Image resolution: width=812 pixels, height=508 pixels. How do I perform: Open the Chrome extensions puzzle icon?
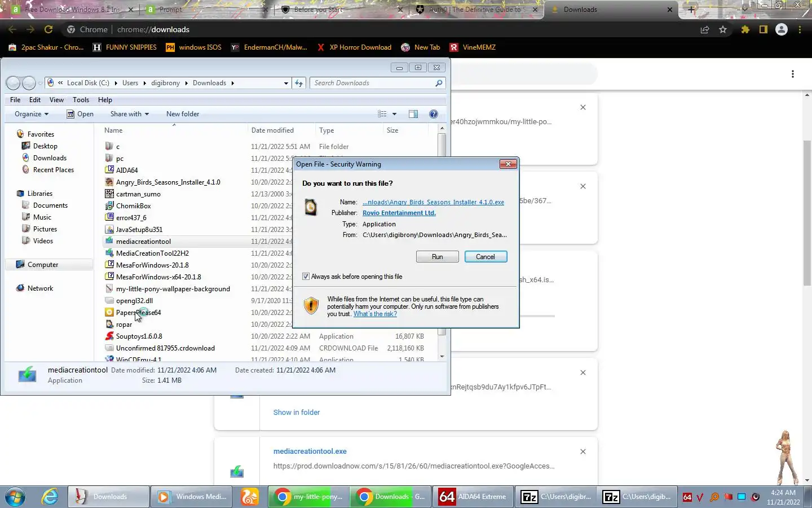point(745,29)
